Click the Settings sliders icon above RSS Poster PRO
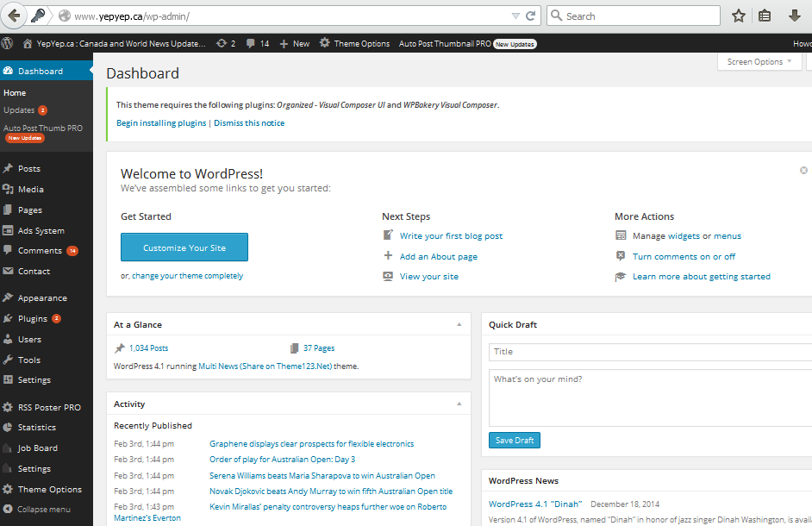The height and width of the screenshot is (526, 812). coord(8,380)
